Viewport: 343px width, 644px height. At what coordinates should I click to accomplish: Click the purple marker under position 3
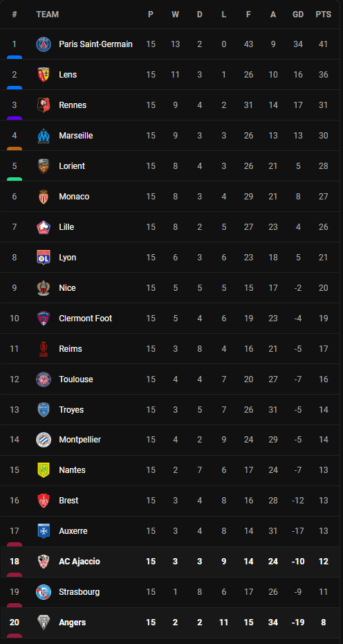15,118
